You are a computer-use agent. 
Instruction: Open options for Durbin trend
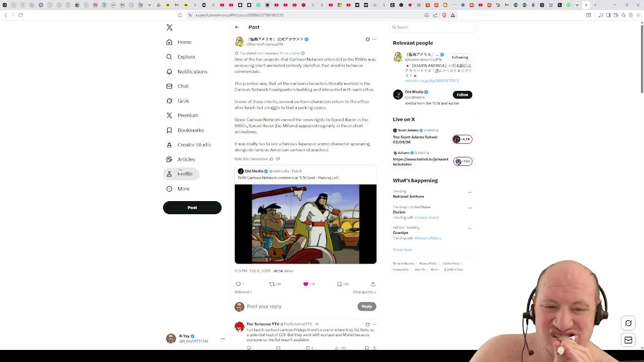tap(470, 208)
